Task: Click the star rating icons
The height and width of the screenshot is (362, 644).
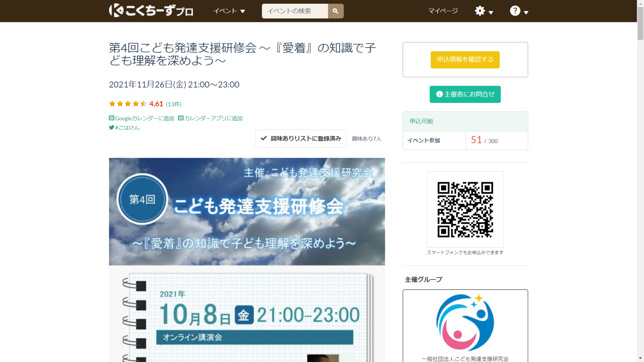Action: [x=128, y=104]
